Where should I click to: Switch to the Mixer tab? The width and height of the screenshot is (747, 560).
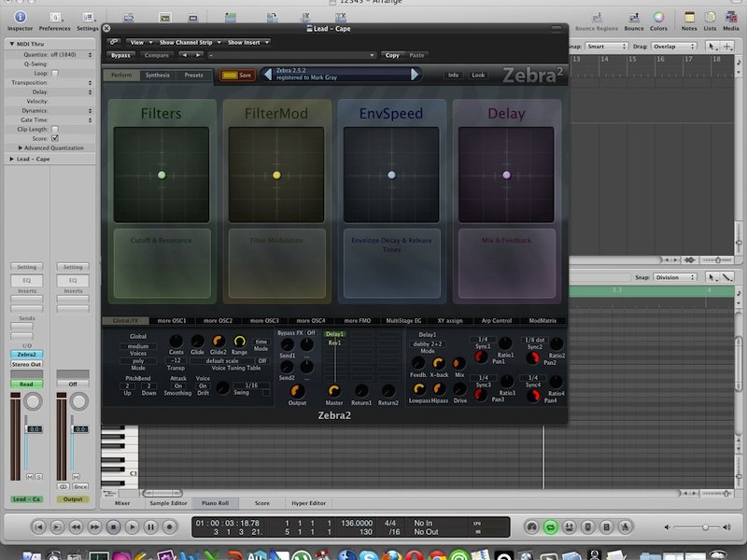tap(122, 503)
